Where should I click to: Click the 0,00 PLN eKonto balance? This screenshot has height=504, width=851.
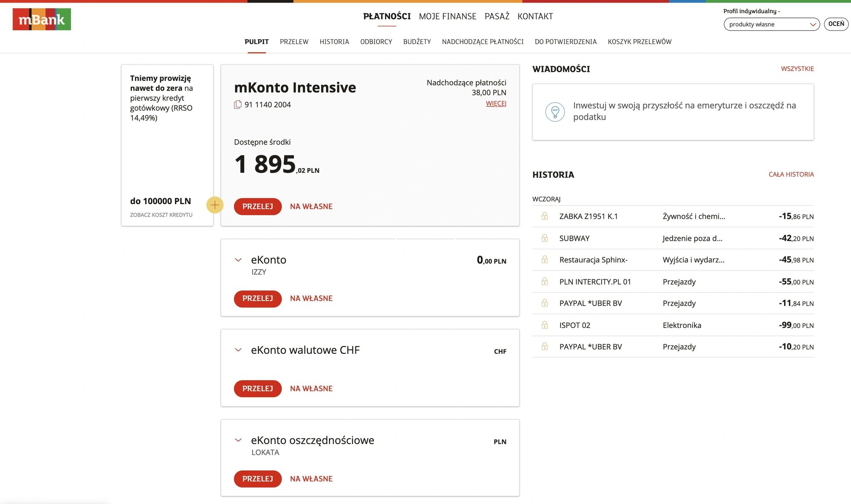pyautogui.click(x=491, y=260)
